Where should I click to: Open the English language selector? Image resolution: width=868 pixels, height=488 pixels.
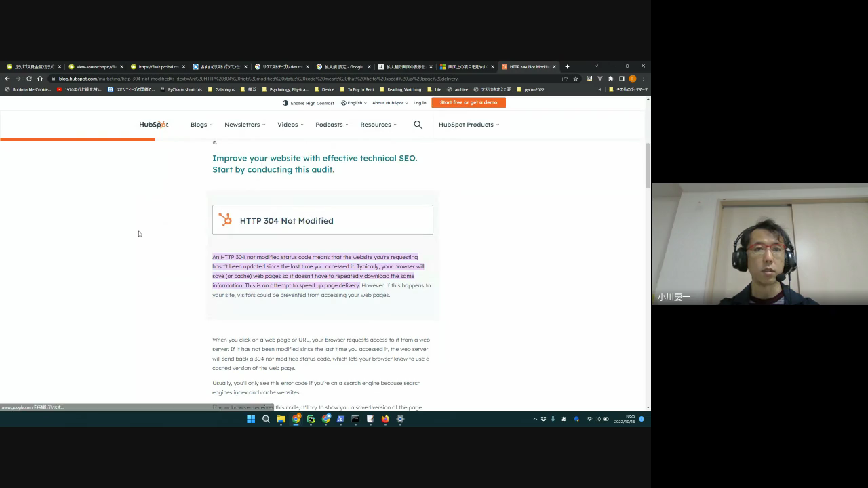(354, 103)
